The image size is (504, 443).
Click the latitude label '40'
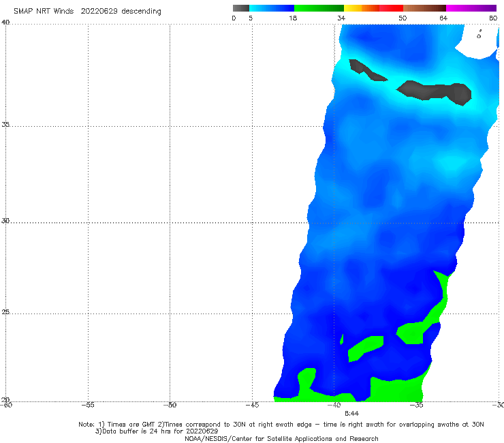[x=5, y=22]
